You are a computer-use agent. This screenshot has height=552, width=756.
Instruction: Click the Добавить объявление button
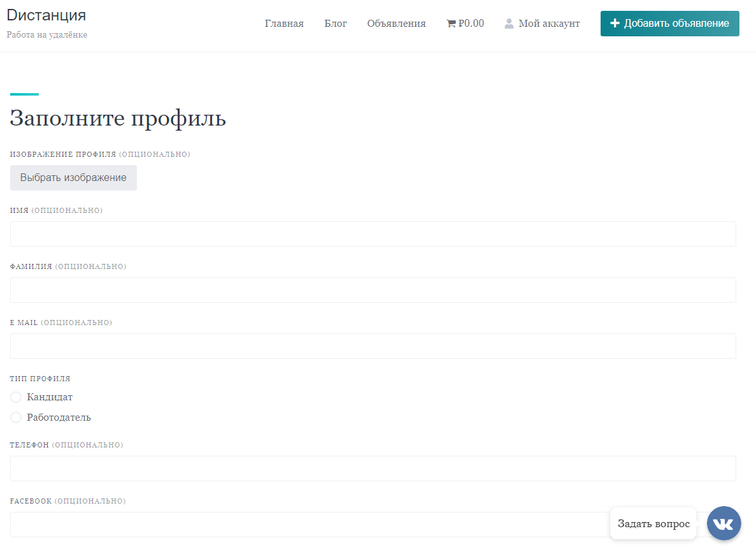[669, 23]
